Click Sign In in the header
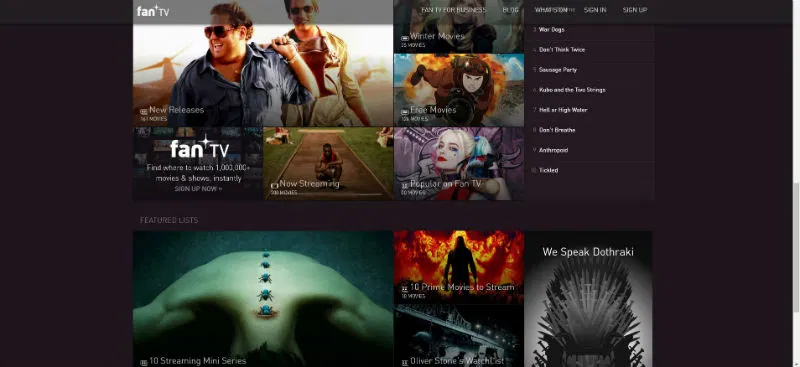 point(595,10)
